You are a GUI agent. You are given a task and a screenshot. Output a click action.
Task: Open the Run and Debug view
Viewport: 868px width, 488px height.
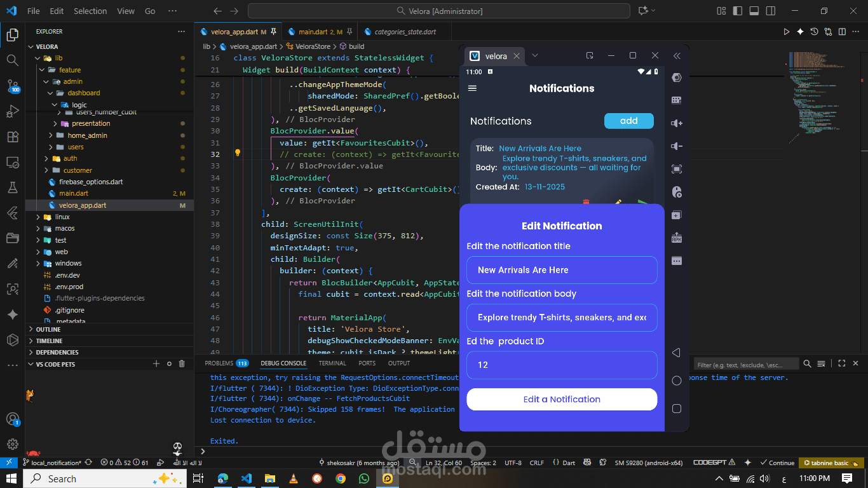(12, 111)
